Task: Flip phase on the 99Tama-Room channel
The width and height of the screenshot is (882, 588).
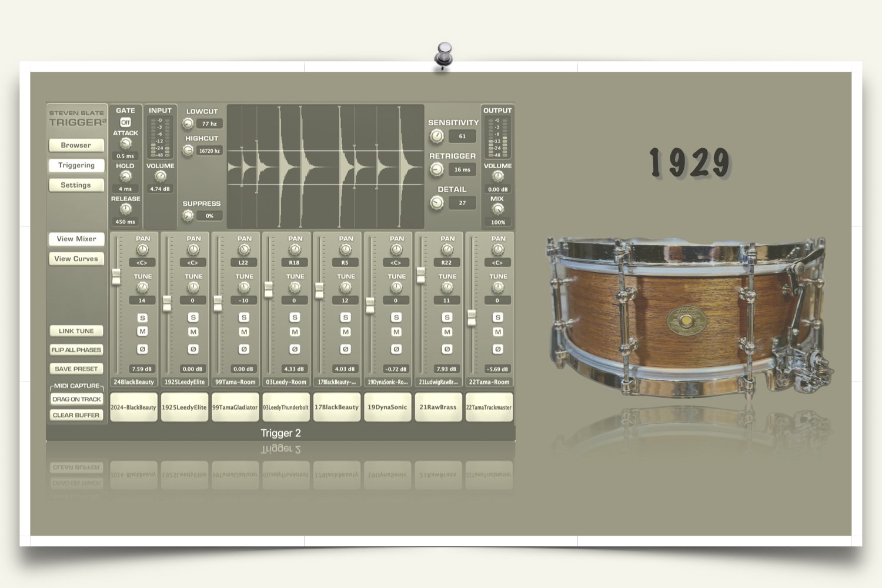Action: 244,349
